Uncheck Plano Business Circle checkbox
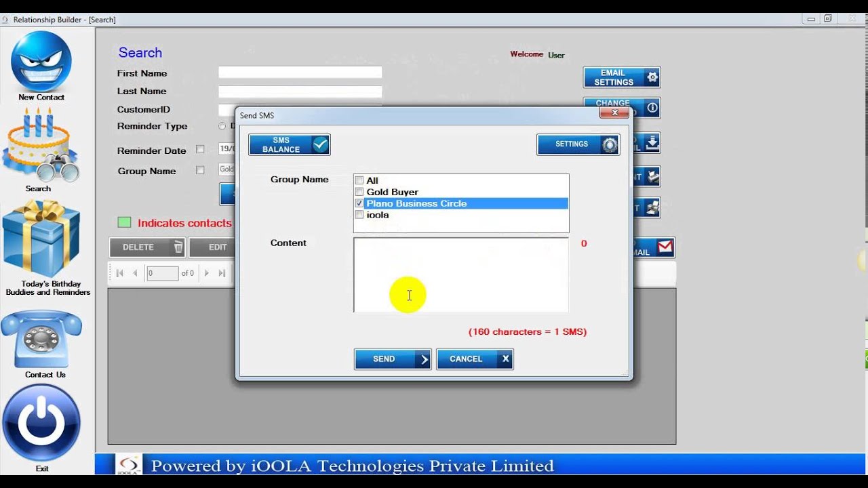The height and width of the screenshot is (488, 868). pyautogui.click(x=359, y=203)
